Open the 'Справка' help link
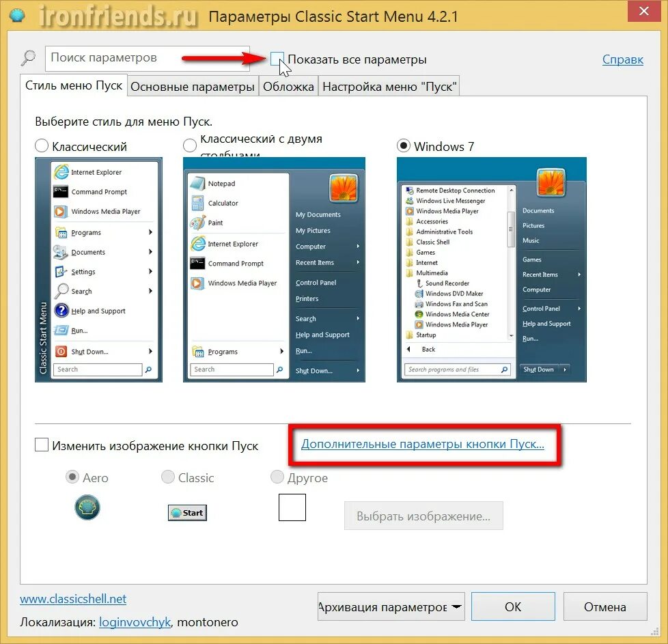 [x=623, y=59]
